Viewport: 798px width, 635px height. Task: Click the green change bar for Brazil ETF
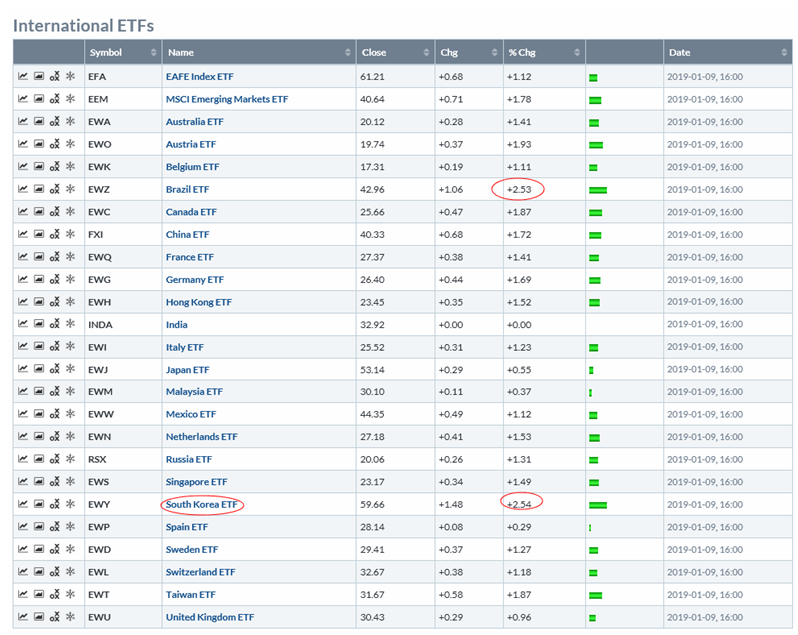[x=599, y=190]
